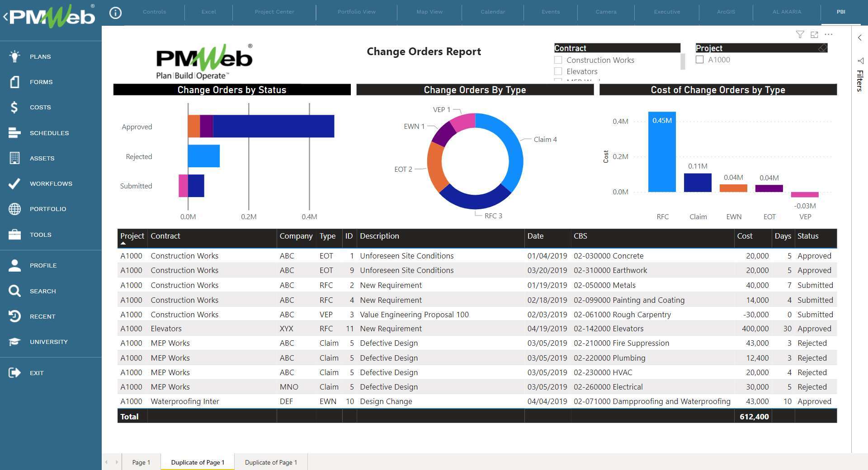Click the filter icon above the report
The height and width of the screenshot is (470, 868).
pyautogui.click(x=800, y=34)
